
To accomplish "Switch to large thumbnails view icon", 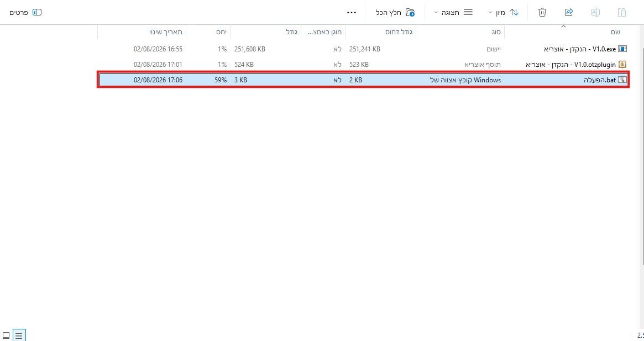I will point(6,335).
